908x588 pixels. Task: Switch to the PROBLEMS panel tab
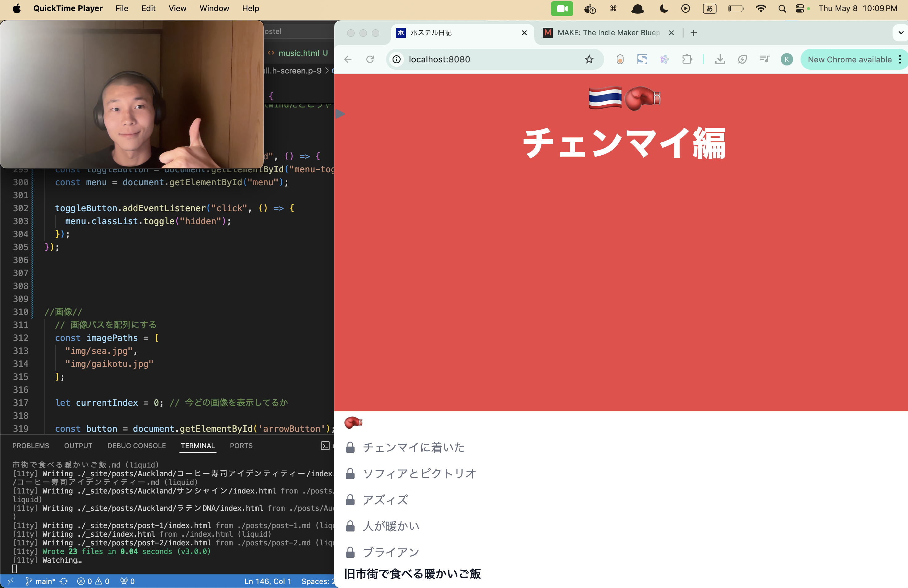click(31, 446)
